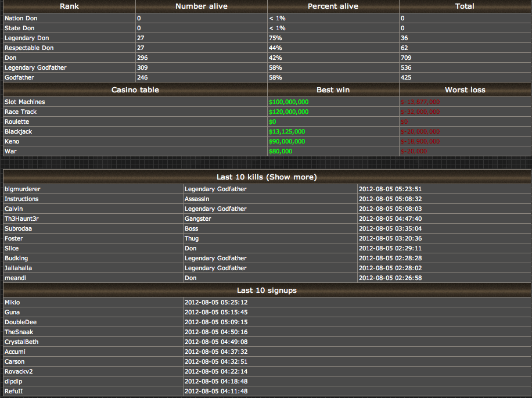Click the $90,000,000 Keno best win
This screenshot has width=532, height=398.
pos(287,141)
